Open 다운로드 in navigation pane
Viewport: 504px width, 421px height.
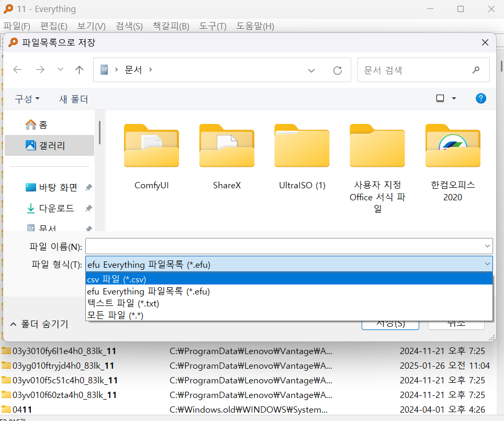tap(50, 208)
